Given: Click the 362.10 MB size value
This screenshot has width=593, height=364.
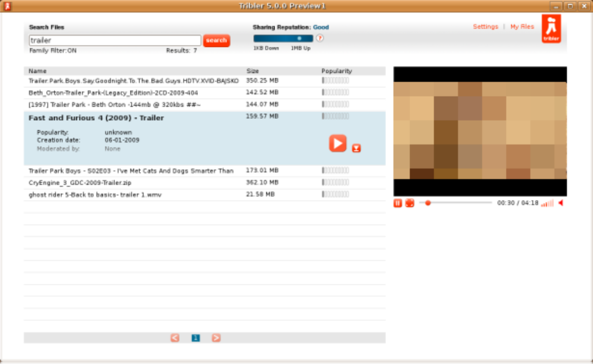Looking at the screenshot, I should tap(262, 182).
